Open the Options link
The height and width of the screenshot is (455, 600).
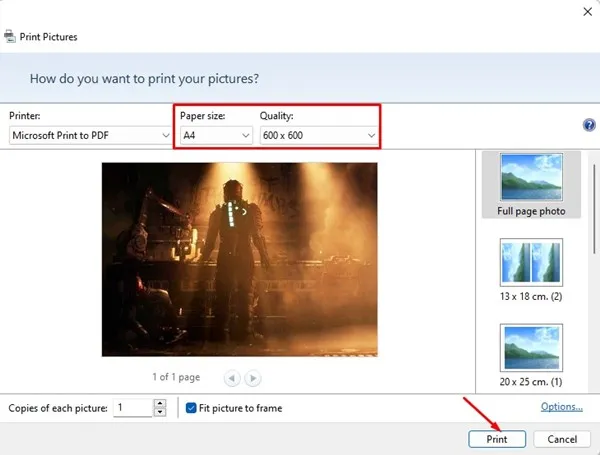tap(562, 406)
